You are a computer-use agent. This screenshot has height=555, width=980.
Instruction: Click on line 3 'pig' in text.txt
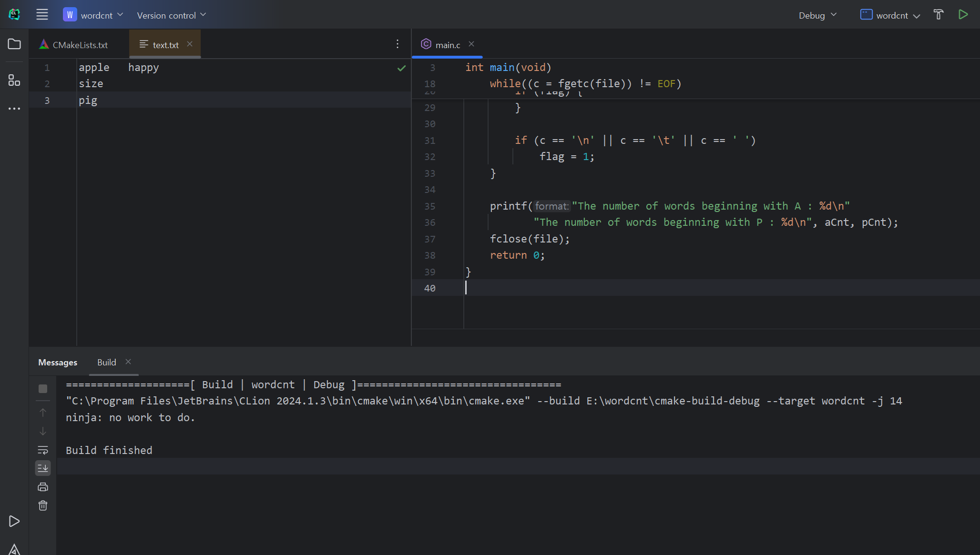[x=88, y=101]
